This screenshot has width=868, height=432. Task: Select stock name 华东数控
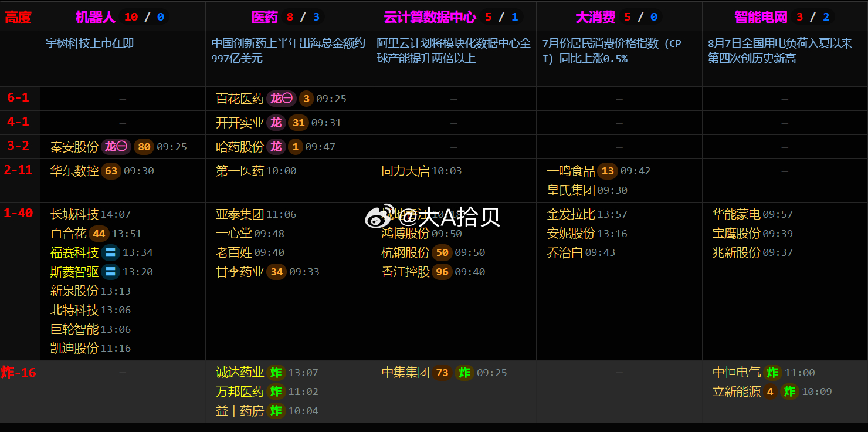point(74,171)
